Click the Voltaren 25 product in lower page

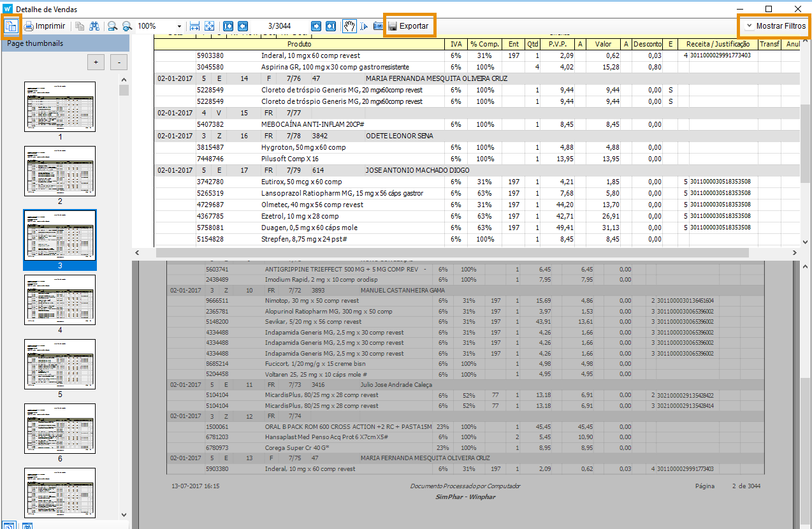(316, 374)
